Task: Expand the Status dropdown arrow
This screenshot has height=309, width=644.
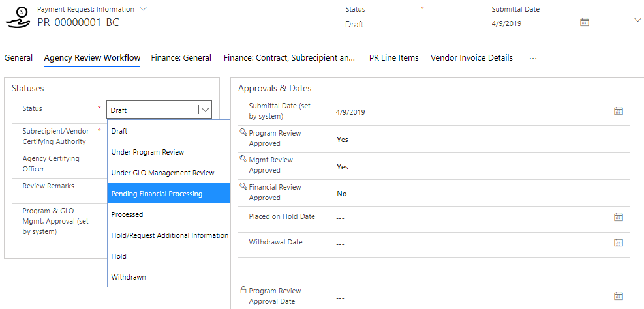Action: click(206, 110)
